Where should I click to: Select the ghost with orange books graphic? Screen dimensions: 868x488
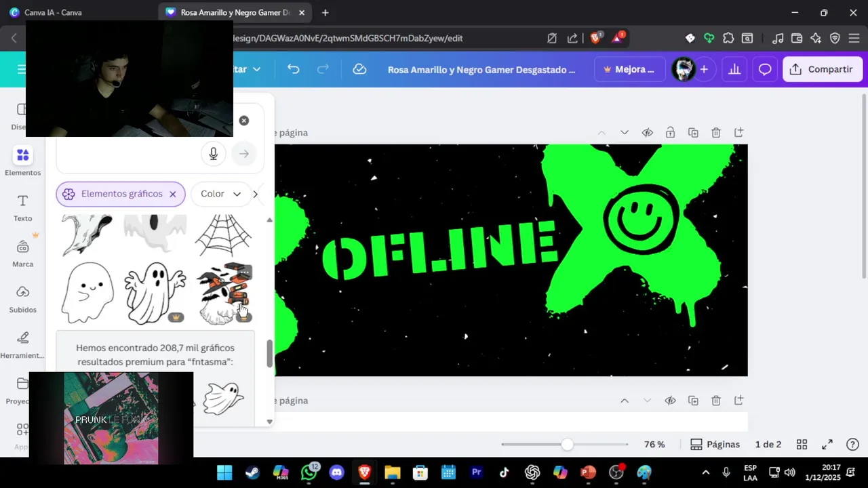[x=225, y=293]
